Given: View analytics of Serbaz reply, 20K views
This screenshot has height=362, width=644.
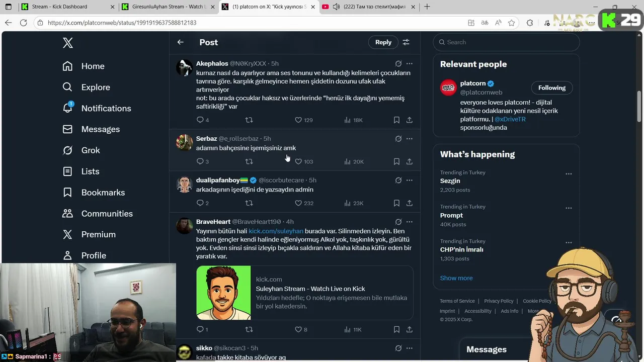Looking at the screenshot, I should tap(354, 162).
